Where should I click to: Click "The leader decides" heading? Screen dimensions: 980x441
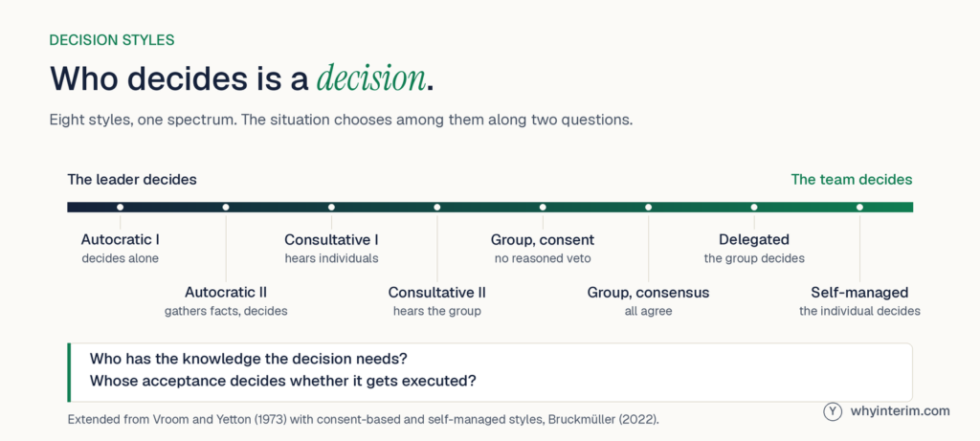(132, 180)
